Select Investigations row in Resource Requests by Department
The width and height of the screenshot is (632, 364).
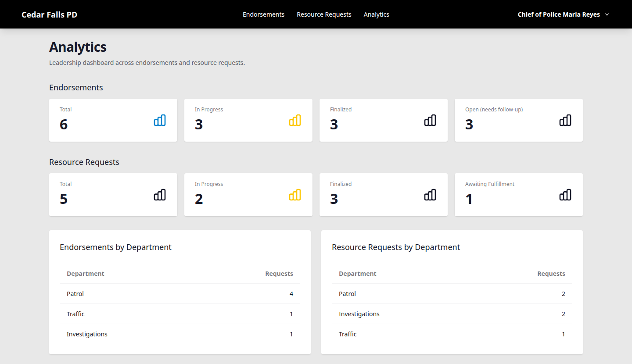(x=452, y=314)
